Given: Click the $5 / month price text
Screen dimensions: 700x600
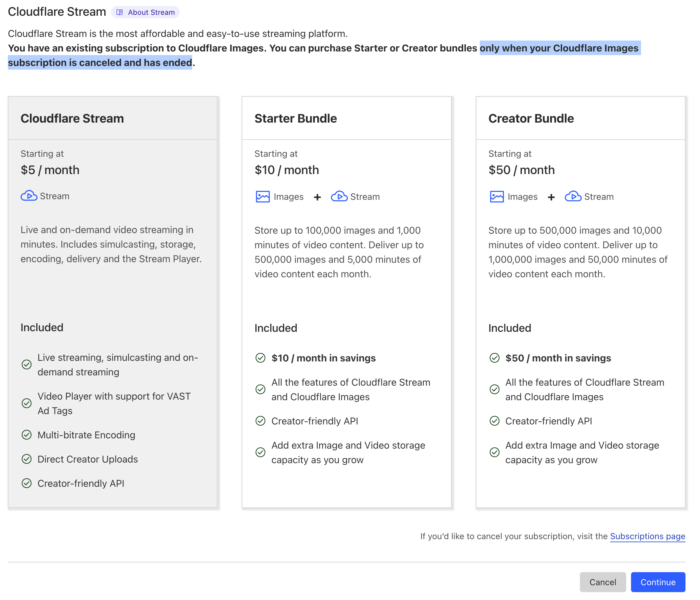Looking at the screenshot, I should click(x=50, y=170).
